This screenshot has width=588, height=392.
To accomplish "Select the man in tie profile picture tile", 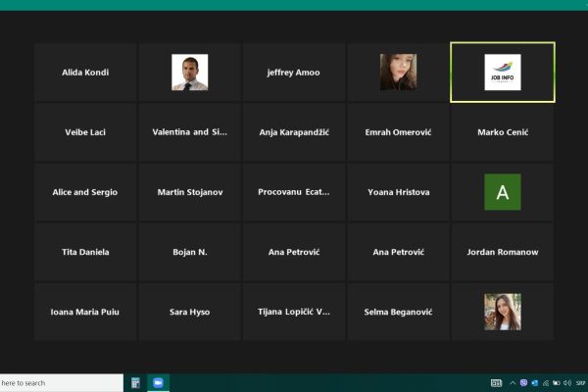I will (189, 72).
